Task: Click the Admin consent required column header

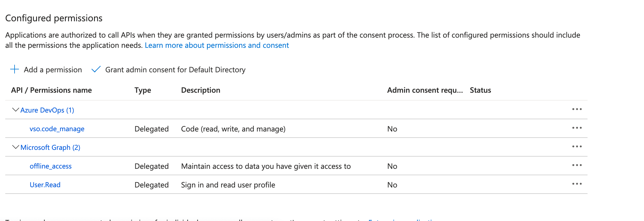Action: point(425,90)
